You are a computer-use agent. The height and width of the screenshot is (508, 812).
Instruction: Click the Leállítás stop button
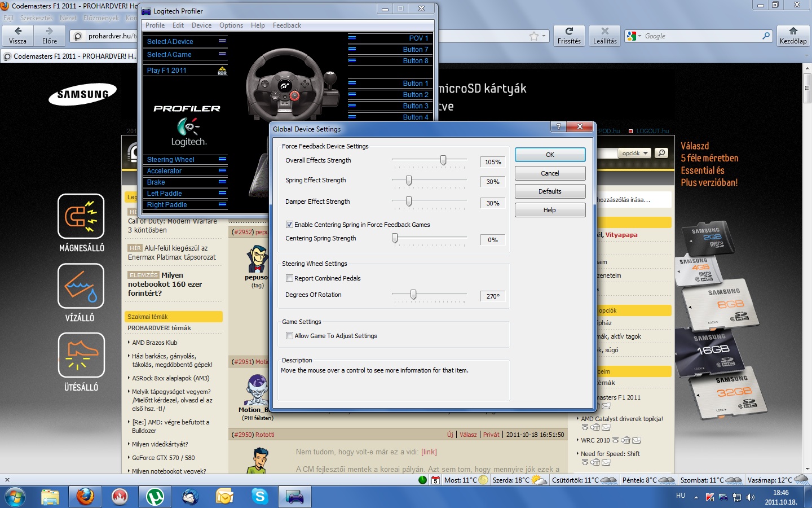coord(605,36)
